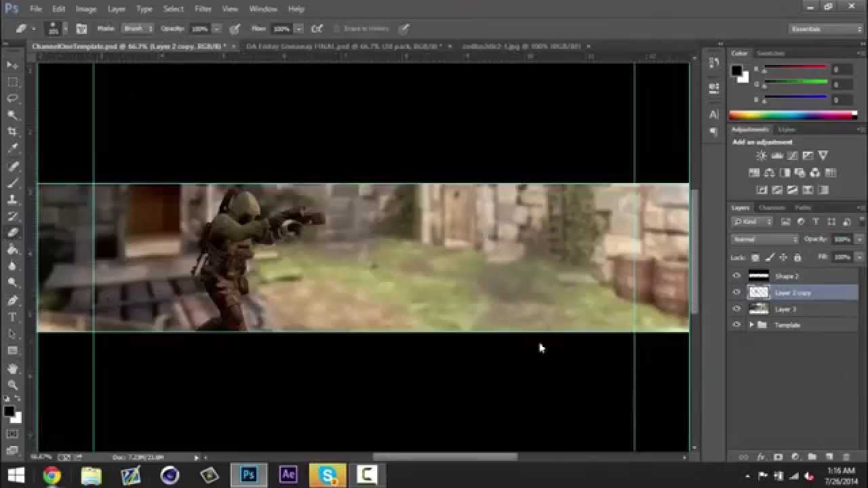Viewport: 868px width, 488px height.
Task: Open the collapsed Character panel icon
Action: coord(714,115)
